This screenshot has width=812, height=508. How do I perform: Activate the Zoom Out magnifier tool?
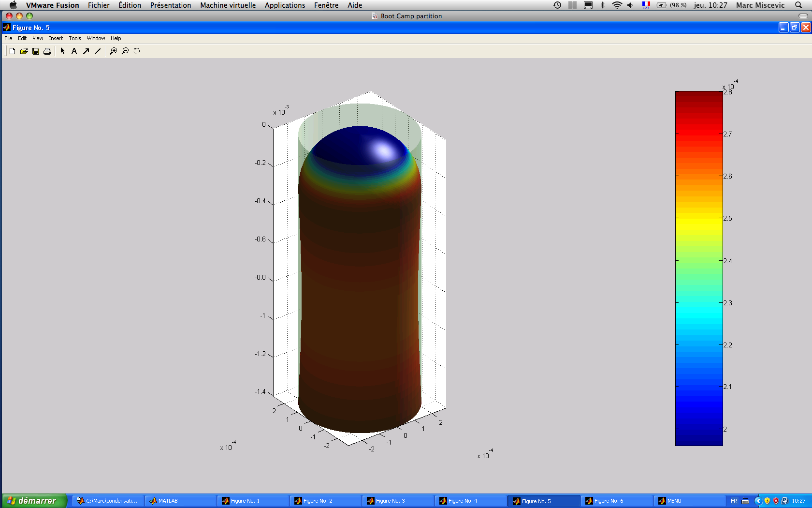pyautogui.click(x=125, y=51)
